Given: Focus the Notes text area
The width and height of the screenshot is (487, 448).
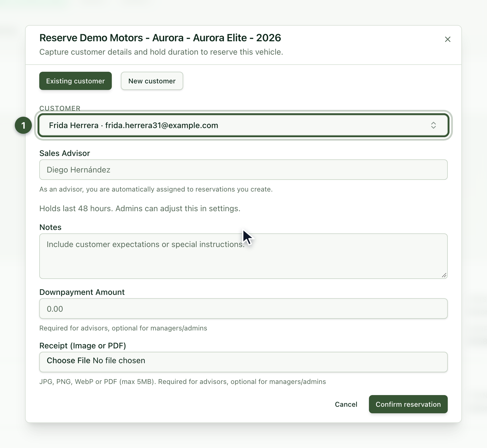Looking at the screenshot, I should (243, 256).
